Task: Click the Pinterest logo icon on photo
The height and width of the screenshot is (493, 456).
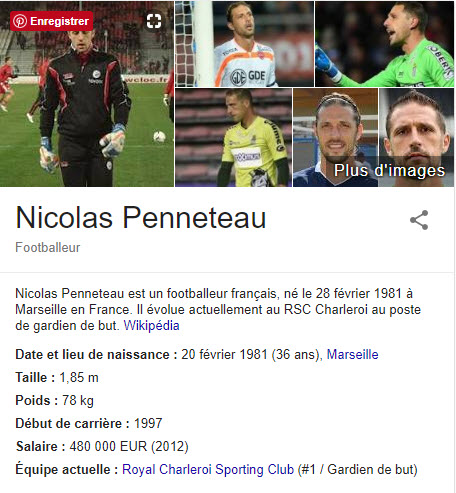Action: [20, 21]
